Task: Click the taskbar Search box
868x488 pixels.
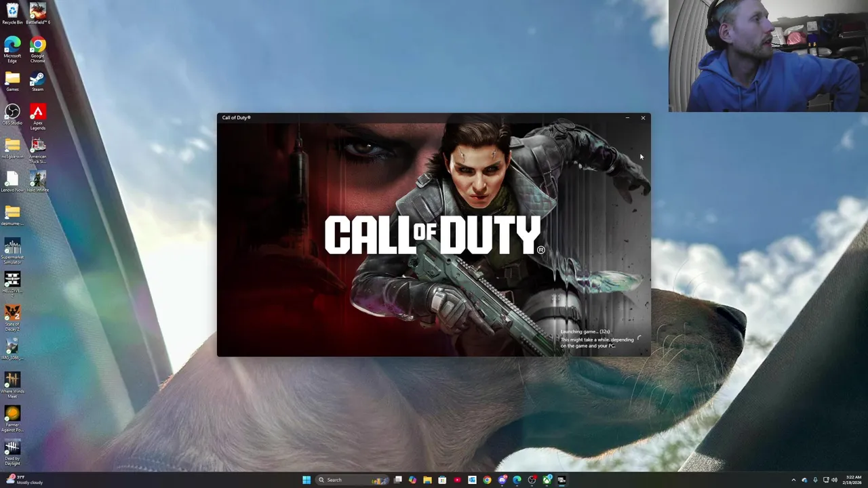Action: coord(352,480)
